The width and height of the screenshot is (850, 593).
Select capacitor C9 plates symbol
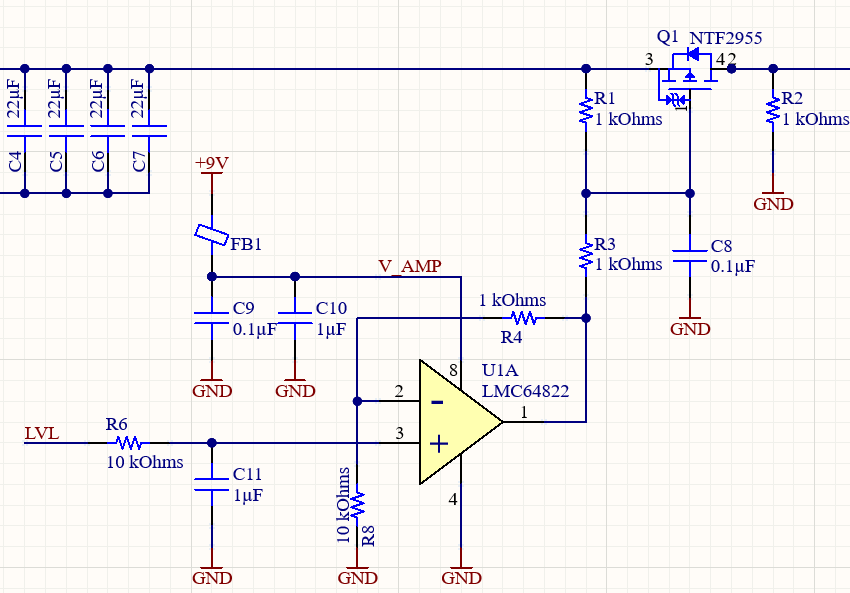point(212,318)
